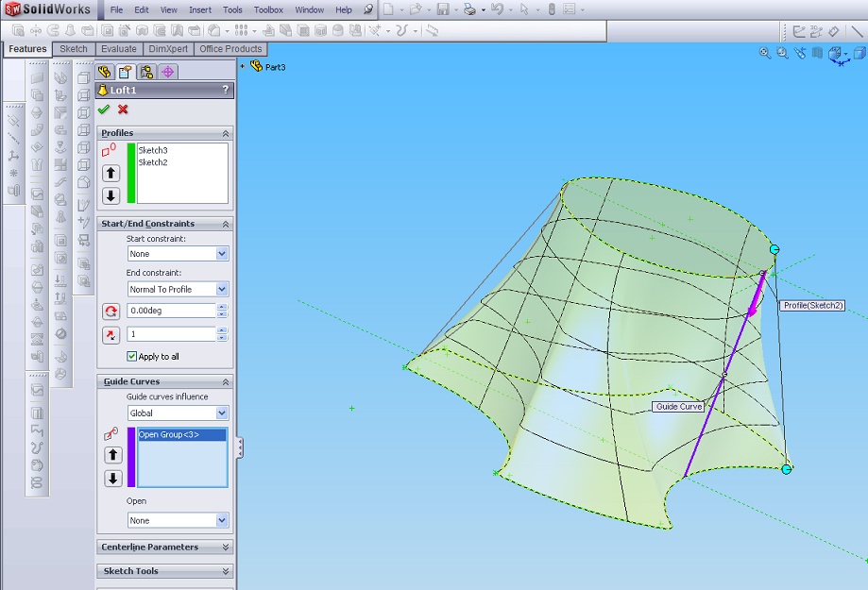Toggle Section View icon

[x=817, y=53]
